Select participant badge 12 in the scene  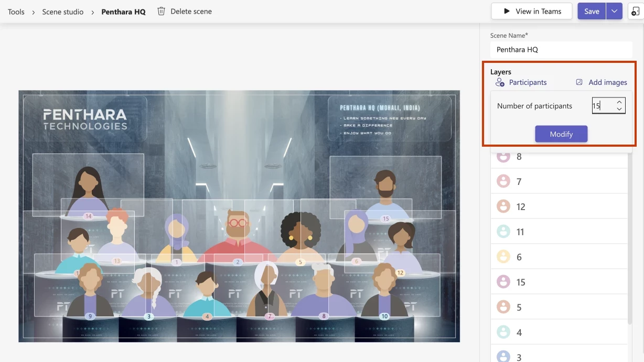click(400, 273)
